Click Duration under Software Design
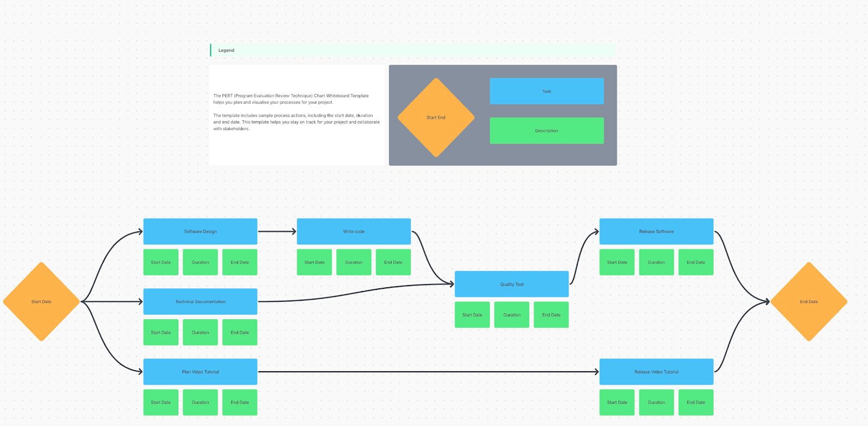This screenshot has width=868, height=426. pyautogui.click(x=200, y=262)
